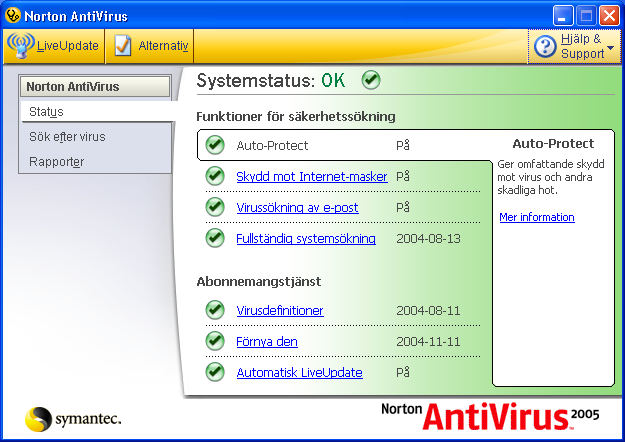The height and width of the screenshot is (442, 625).
Task: Click the På status of Virussökning av e-post
Action: (403, 207)
